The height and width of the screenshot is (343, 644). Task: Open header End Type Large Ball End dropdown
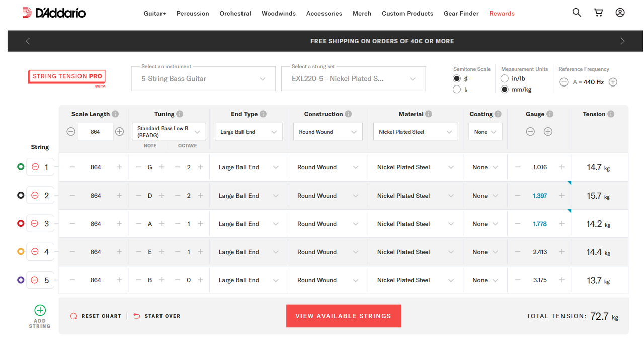point(249,132)
